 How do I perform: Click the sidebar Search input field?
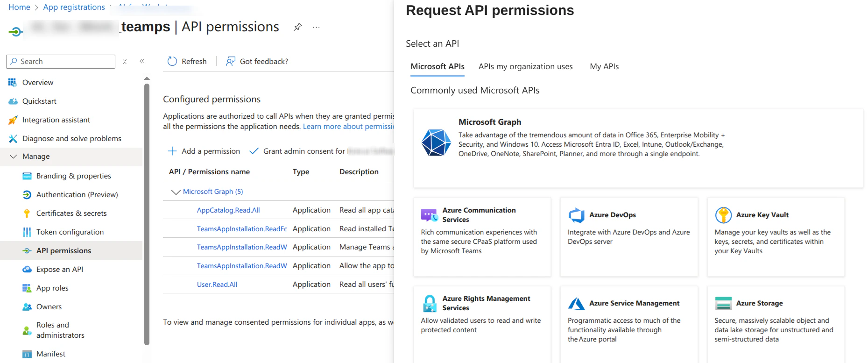tap(65, 62)
